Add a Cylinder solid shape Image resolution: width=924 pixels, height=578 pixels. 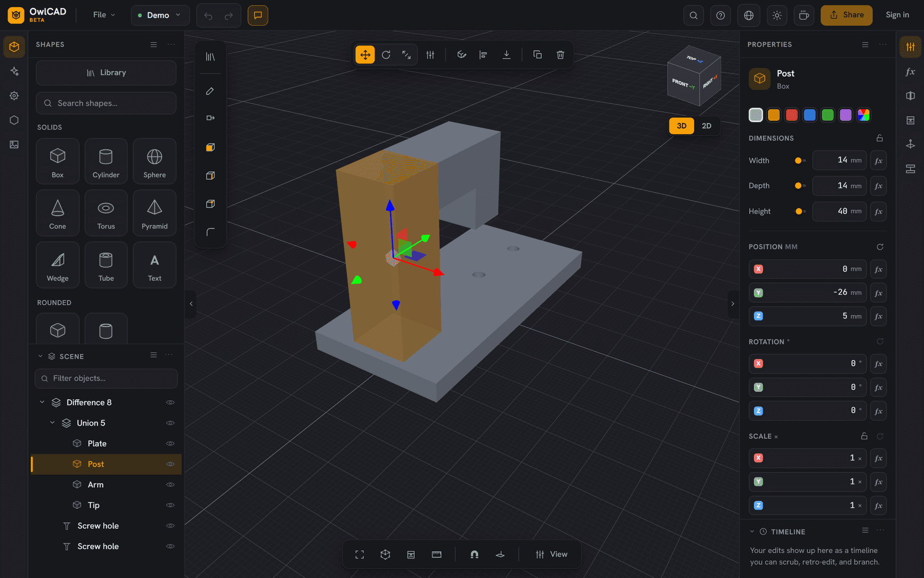(x=106, y=162)
